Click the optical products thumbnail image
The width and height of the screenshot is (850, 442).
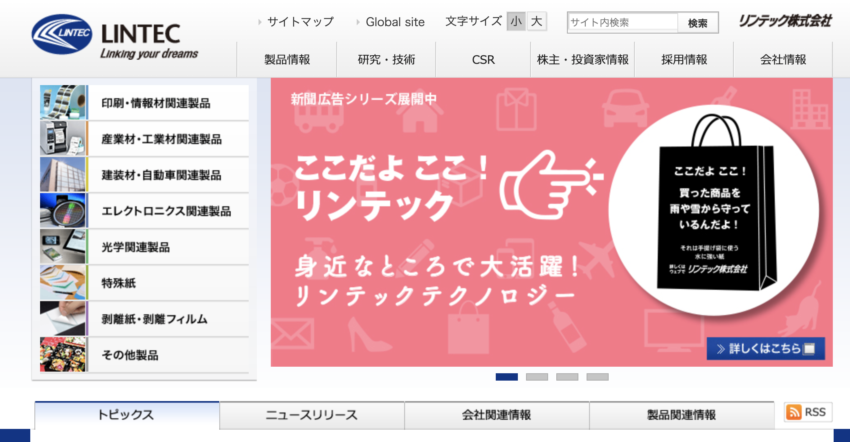click(63, 246)
